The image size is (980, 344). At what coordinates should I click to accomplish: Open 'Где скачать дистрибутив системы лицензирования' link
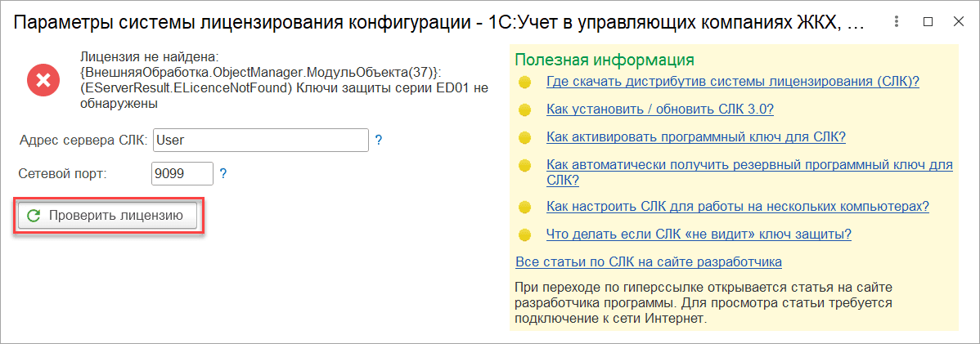click(733, 81)
